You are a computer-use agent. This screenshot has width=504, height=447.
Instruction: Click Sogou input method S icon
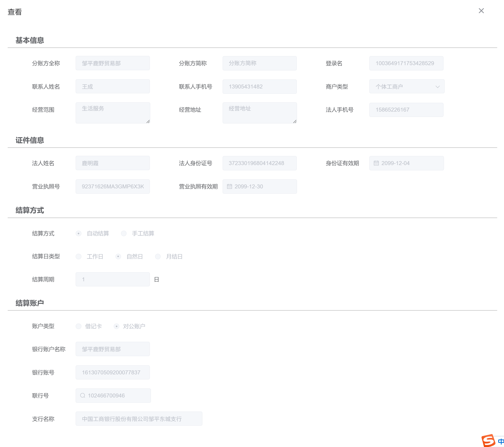[488, 441]
